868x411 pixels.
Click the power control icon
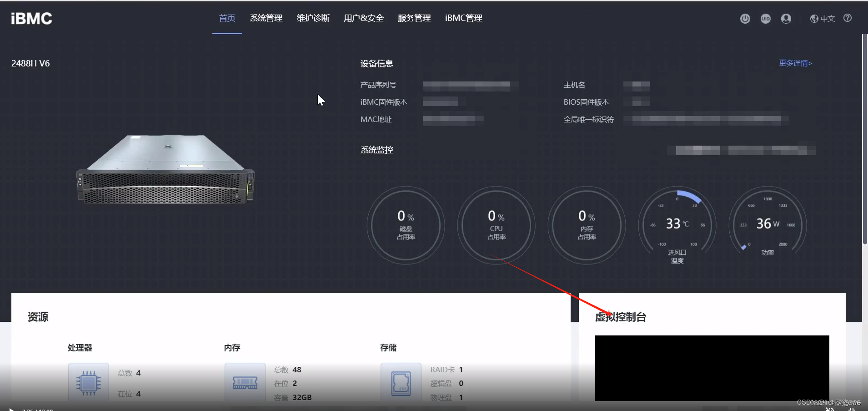[x=745, y=19]
